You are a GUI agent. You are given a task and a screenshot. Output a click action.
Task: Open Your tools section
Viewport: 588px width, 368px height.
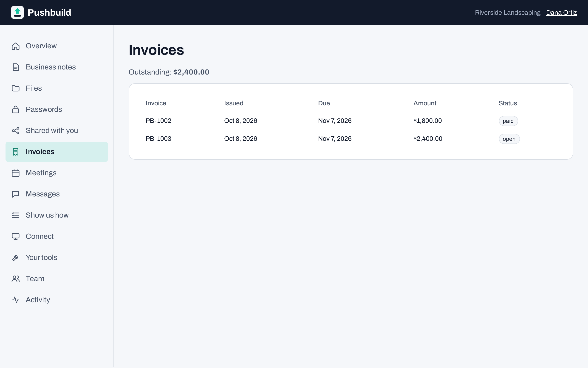(57, 258)
